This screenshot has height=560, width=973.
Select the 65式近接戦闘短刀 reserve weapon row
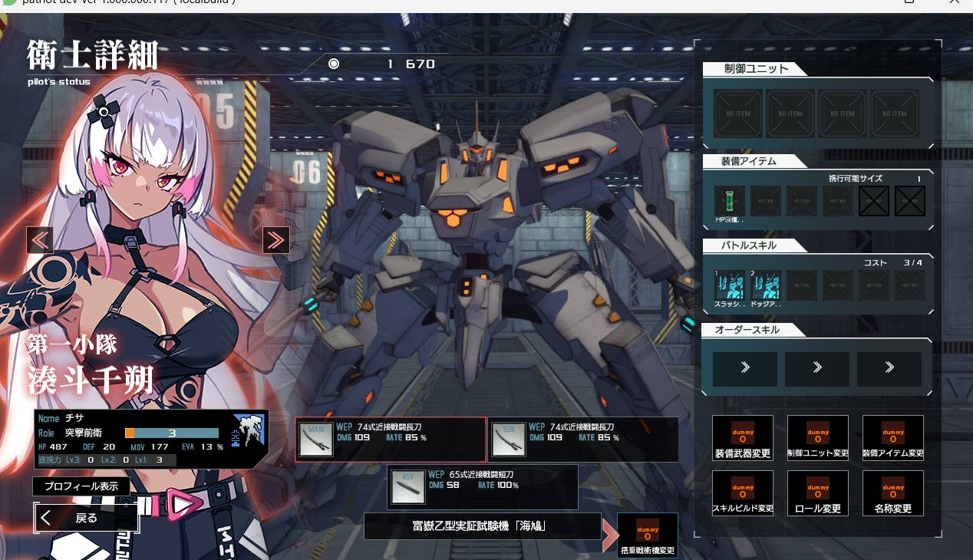(x=483, y=486)
